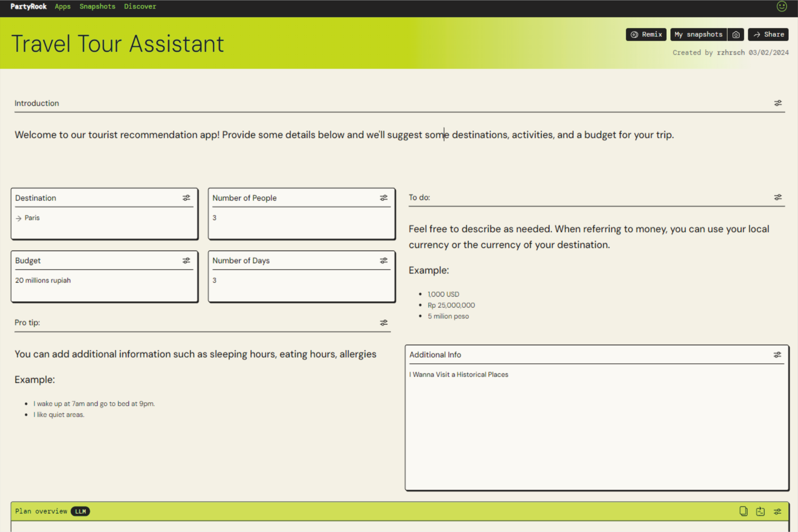Open Additional Info settings icon
798x532 pixels.
777,355
